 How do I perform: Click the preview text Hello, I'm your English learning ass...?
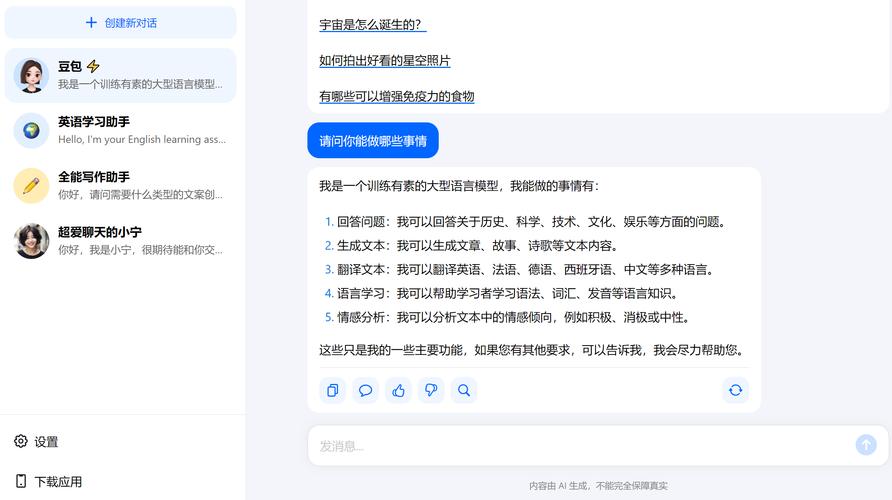click(x=142, y=139)
